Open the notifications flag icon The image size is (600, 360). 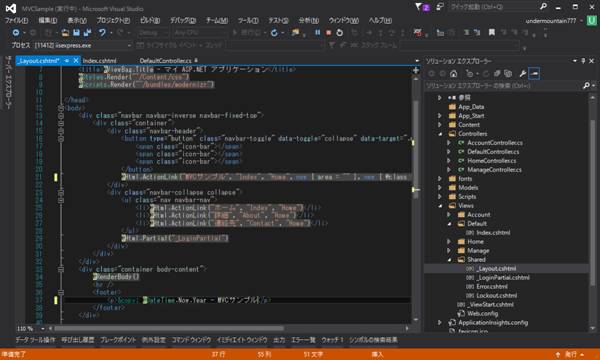click(x=418, y=7)
